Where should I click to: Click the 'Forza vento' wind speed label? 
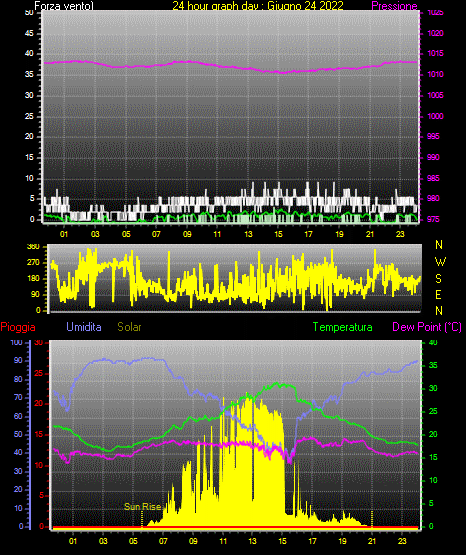click(64, 6)
